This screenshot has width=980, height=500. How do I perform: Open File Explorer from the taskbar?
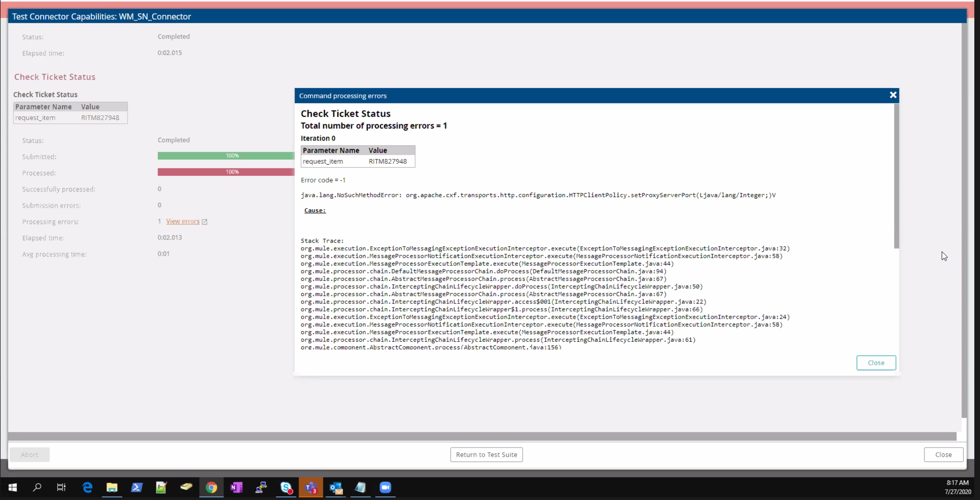112,488
